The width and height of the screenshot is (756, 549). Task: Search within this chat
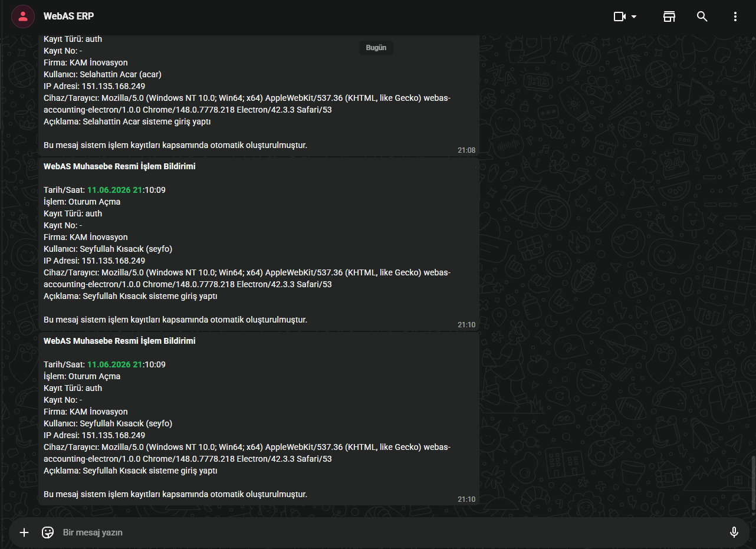tap(702, 17)
